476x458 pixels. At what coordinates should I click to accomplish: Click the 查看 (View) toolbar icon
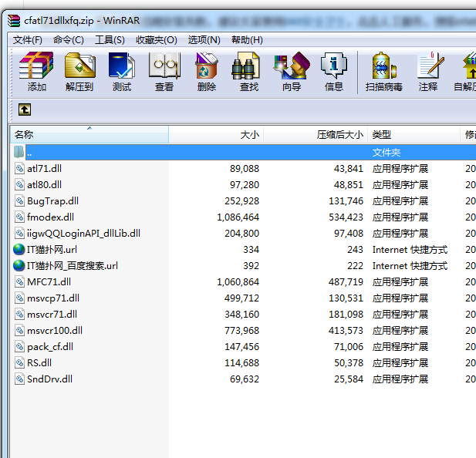click(164, 66)
